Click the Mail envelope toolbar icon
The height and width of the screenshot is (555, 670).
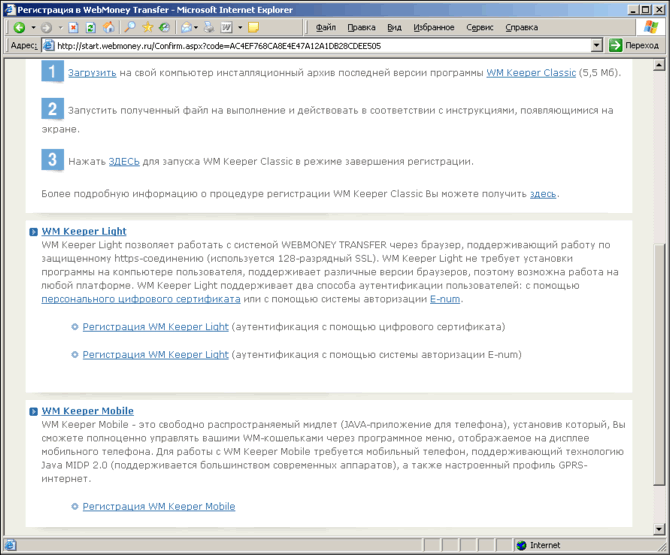point(186,27)
